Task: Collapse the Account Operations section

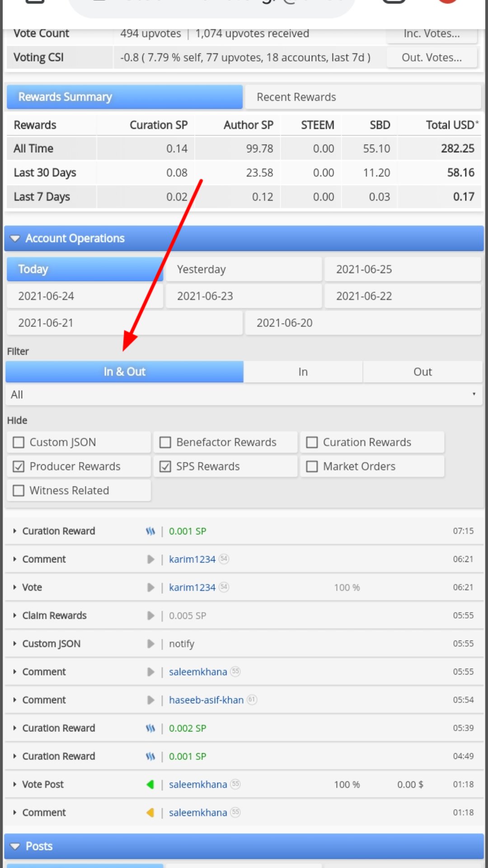Action: click(x=244, y=238)
